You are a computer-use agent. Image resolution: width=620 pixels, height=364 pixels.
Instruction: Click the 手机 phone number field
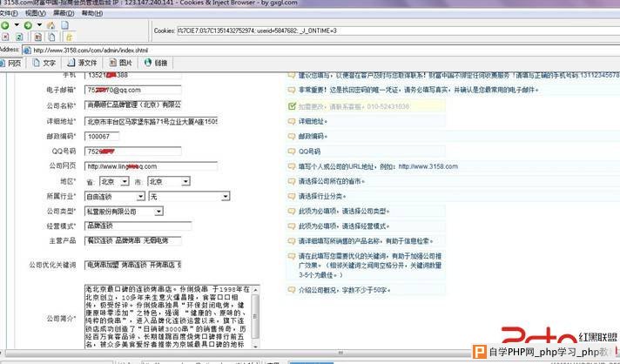pos(133,75)
